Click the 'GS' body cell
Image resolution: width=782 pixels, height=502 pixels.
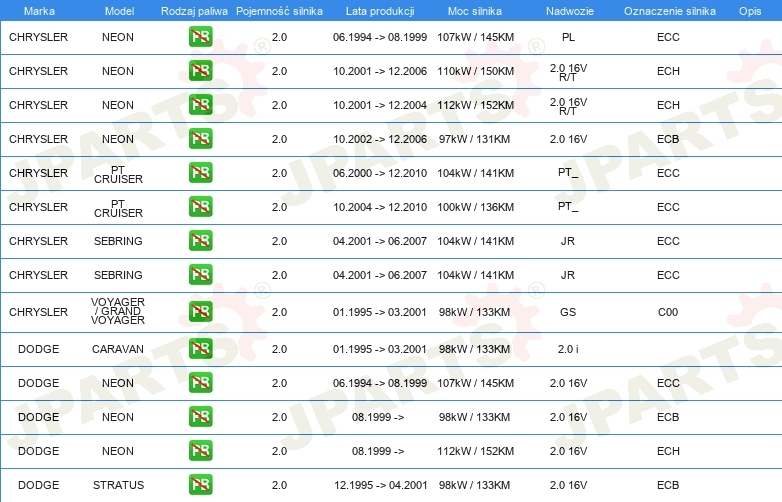568,312
